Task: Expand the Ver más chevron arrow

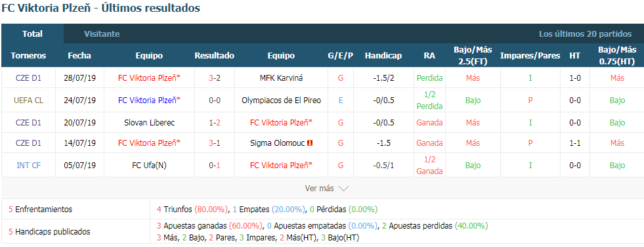Action: 343,189
